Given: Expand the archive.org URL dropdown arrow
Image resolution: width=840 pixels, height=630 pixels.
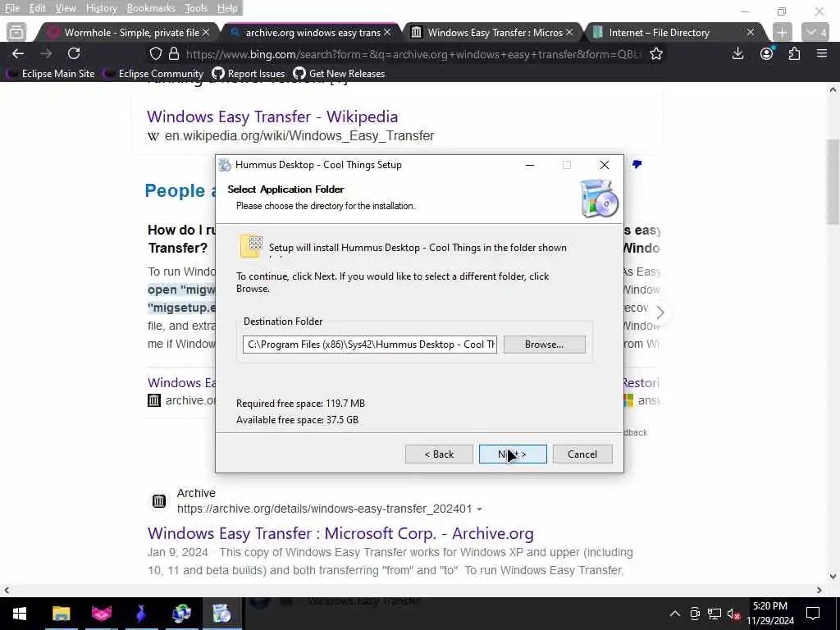Looking at the screenshot, I should [x=479, y=509].
